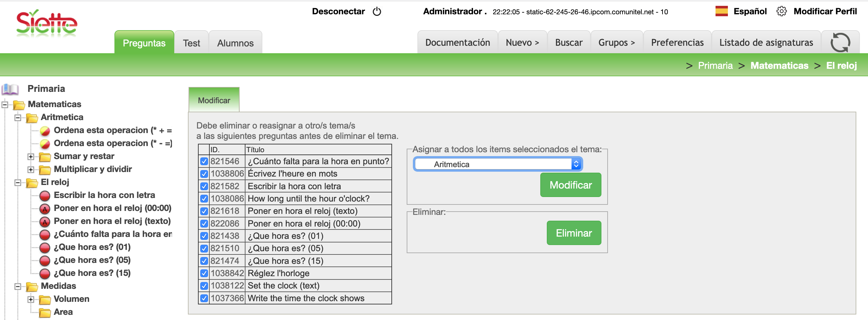Select ¿Que hora es? (05) in tree
The image size is (868, 320).
point(92,260)
